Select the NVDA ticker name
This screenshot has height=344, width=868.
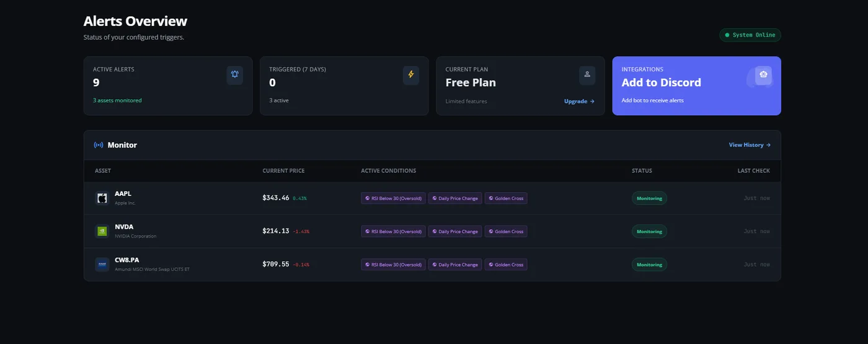click(x=124, y=227)
